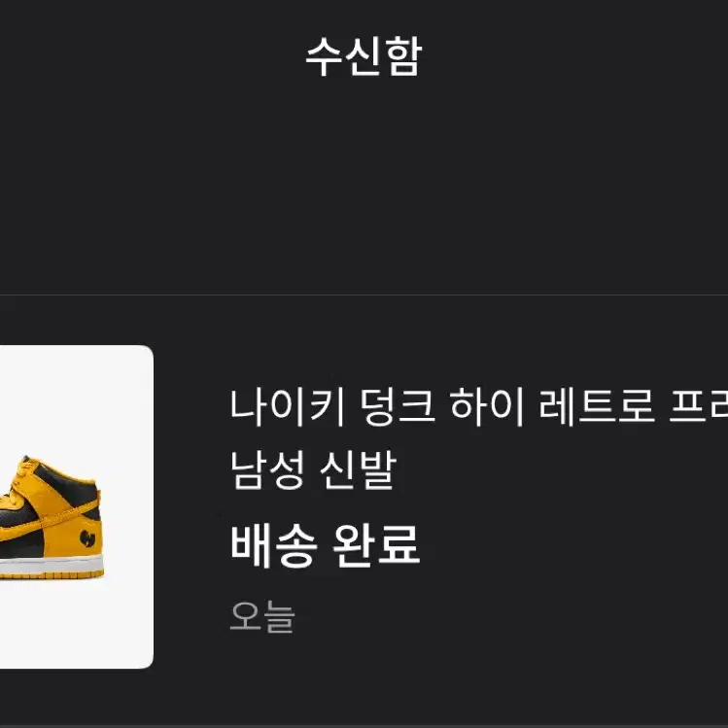Click the word 신발 in the subtitle
Viewport: 728px width, 728px height.
click(358, 469)
